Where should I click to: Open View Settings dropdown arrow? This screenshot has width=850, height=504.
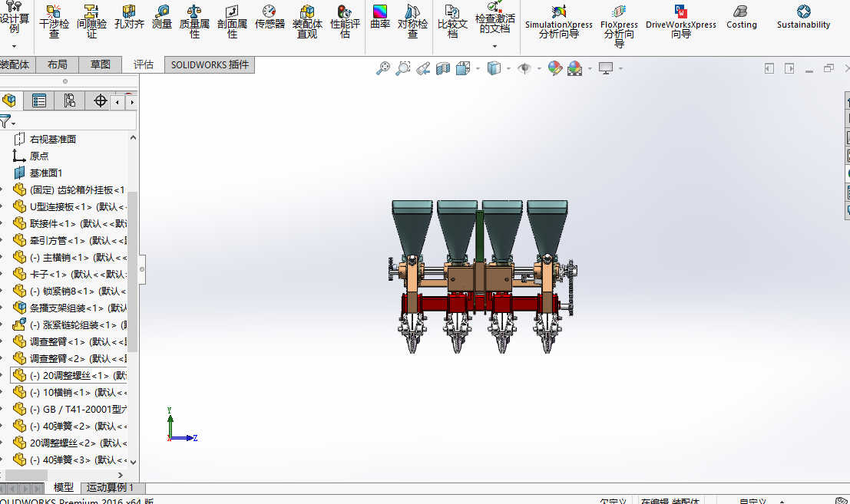coord(620,68)
